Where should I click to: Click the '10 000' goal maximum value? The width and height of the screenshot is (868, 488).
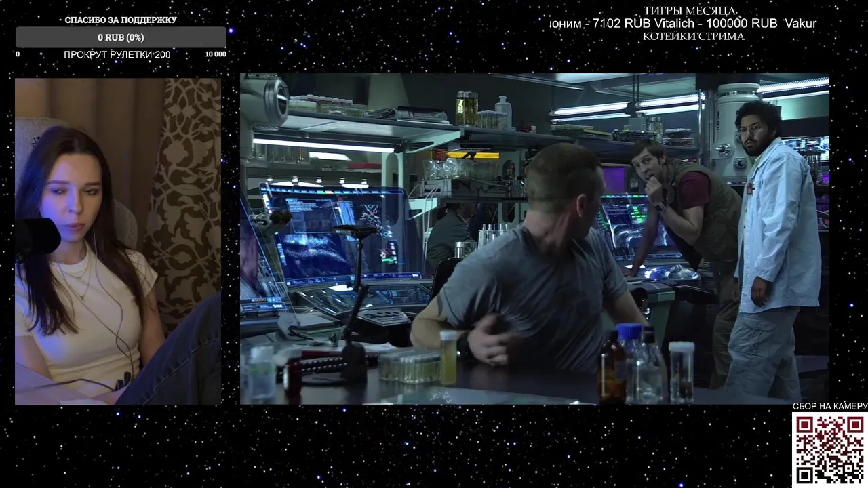216,54
